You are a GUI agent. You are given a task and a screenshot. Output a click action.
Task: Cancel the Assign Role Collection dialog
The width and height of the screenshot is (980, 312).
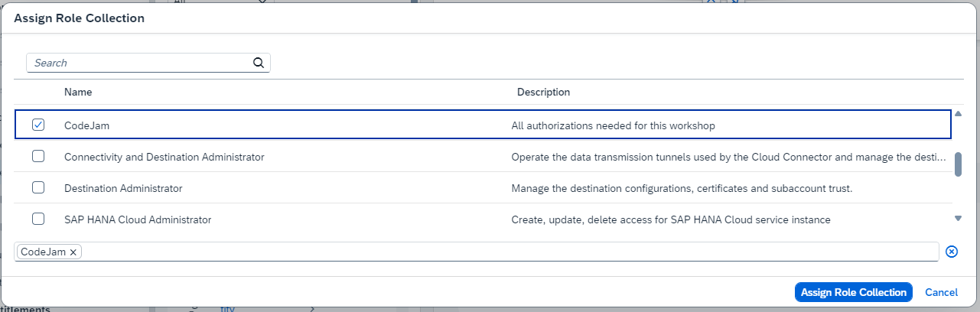[941, 292]
